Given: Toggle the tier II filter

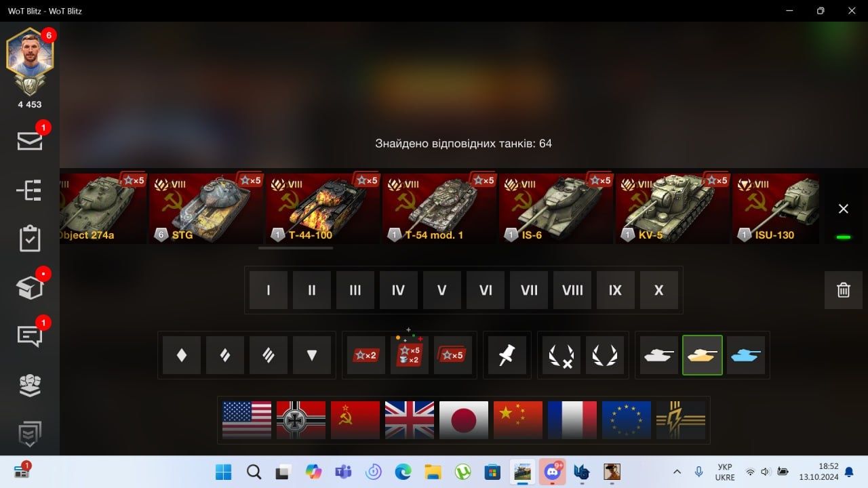Looking at the screenshot, I should pyautogui.click(x=312, y=290).
